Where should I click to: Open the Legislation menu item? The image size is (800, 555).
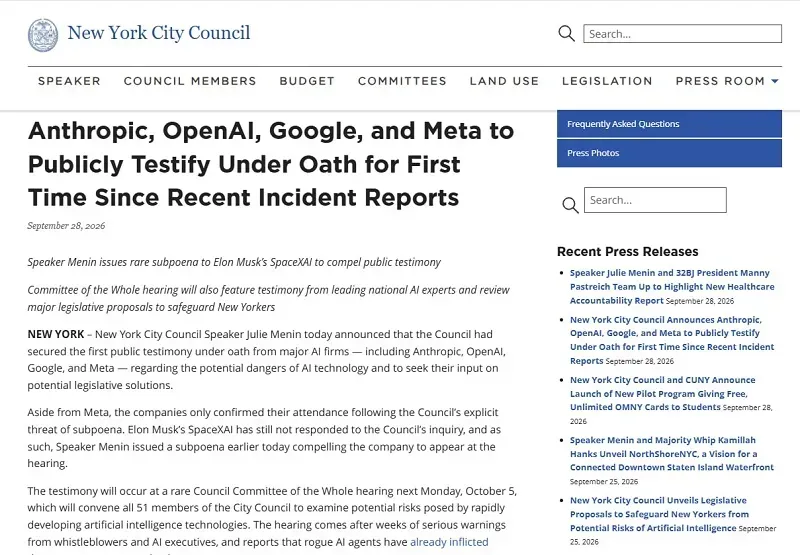607,81
